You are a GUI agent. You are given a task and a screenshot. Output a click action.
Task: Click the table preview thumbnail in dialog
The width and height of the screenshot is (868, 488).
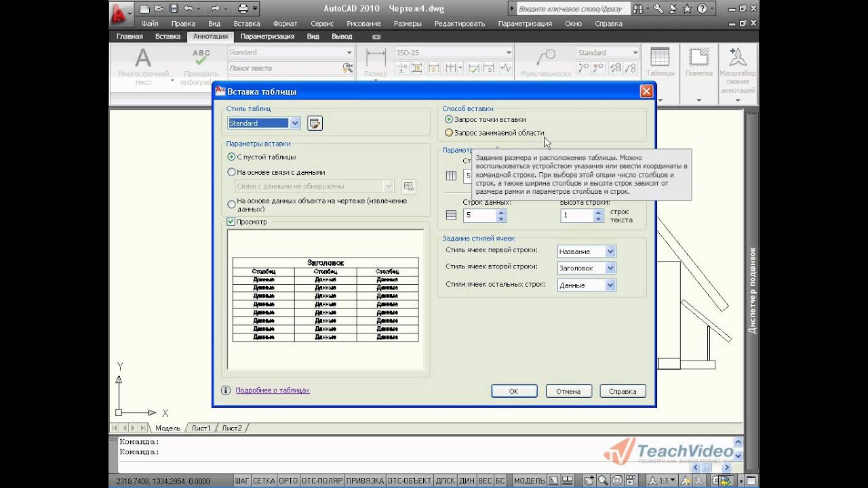[x=325, y=300]
